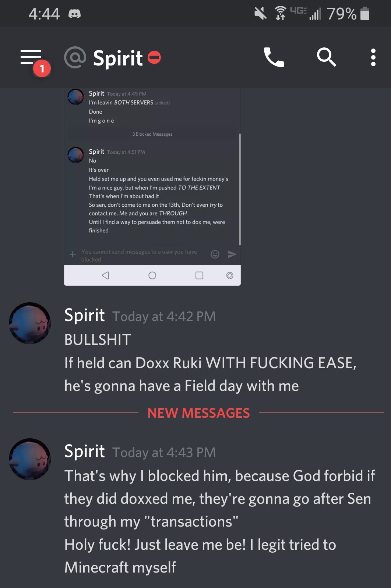Tap the red do-not-disturb status icon
Viewport: 391px width, 588px height.
tap(154, 57)
